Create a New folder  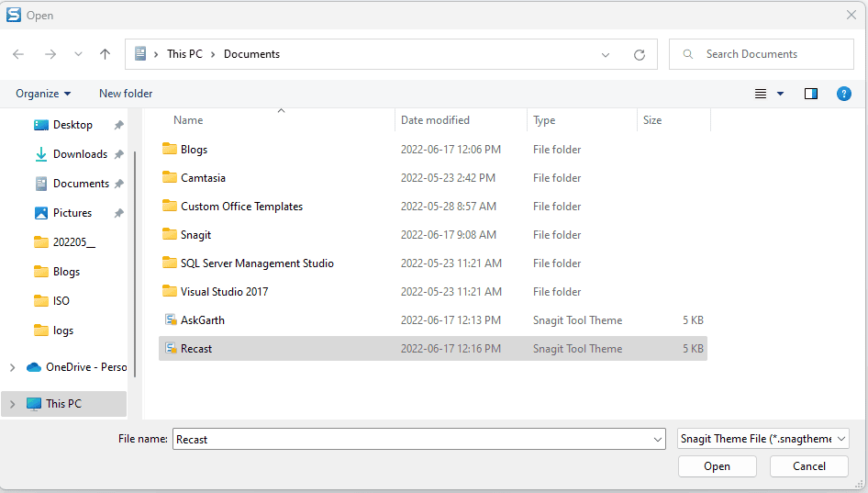click(x=126, y=94)
